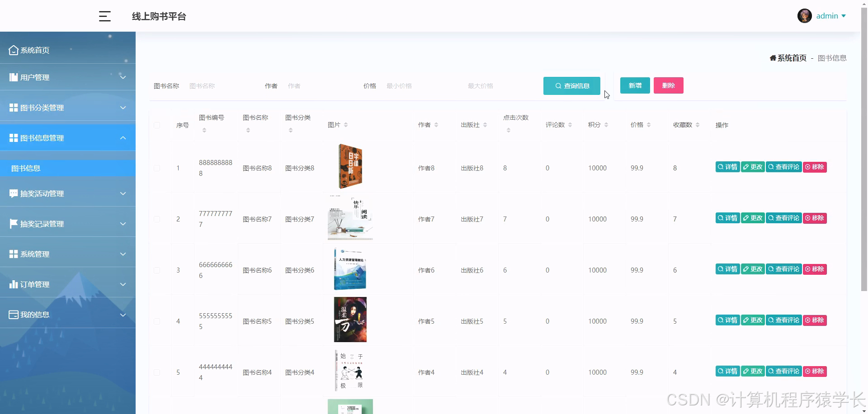Click the flag icon beside 抽奖记录管理
This screenshot has width=868, height=414.
tap(13, 223)
